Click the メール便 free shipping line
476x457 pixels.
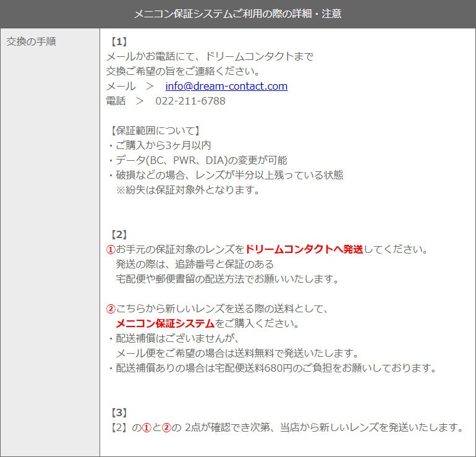coord(237,353)
